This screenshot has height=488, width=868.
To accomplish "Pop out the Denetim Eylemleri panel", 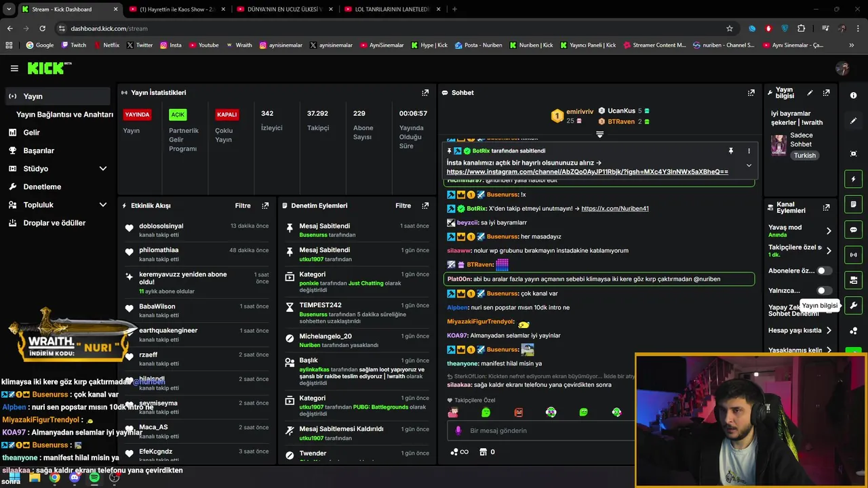I will [x=425, y=205].
